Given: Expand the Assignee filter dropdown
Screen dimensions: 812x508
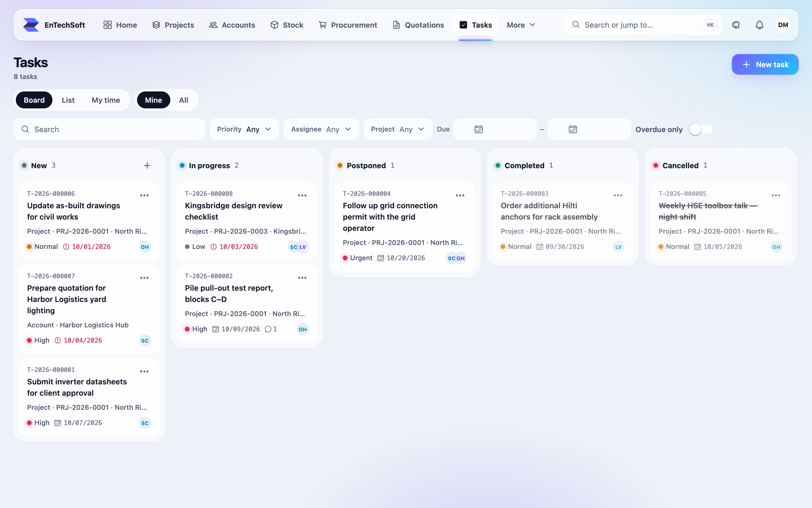Looking at the screenshot, I should [321, 129].
